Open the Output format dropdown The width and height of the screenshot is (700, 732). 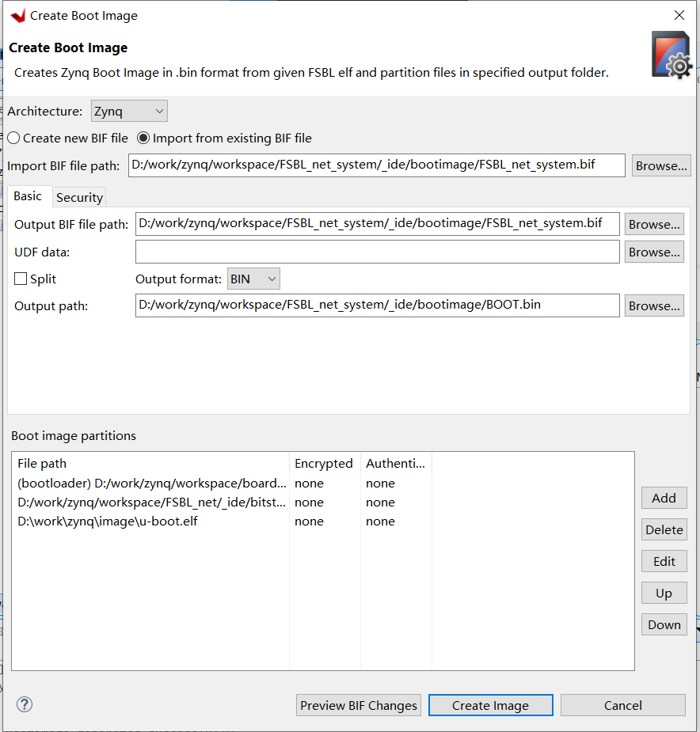(x=253, y=279)
